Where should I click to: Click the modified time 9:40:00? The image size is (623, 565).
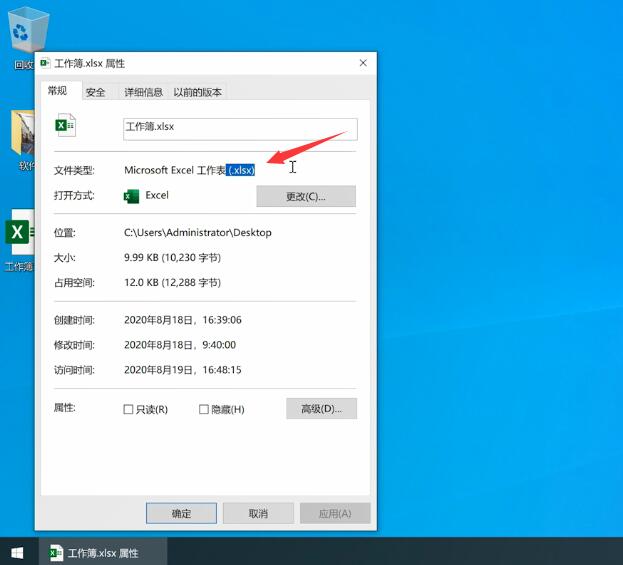tap(219, 344)
